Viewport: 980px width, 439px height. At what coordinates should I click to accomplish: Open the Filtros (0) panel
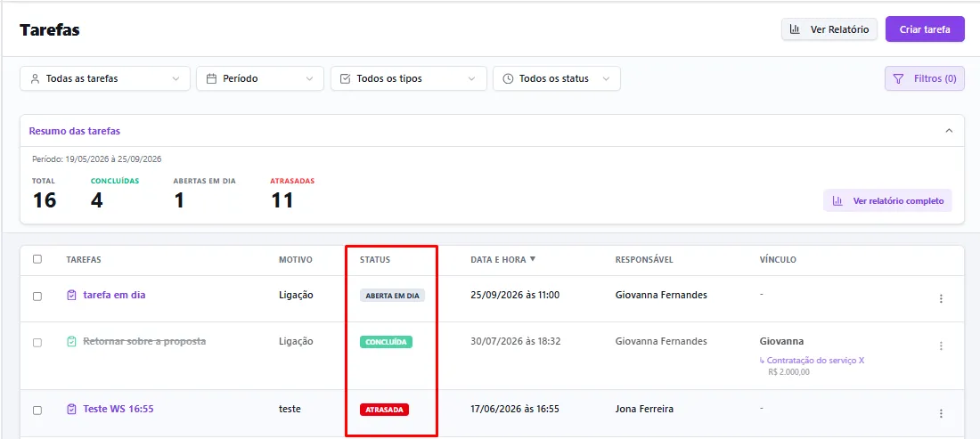coord(925,78)
